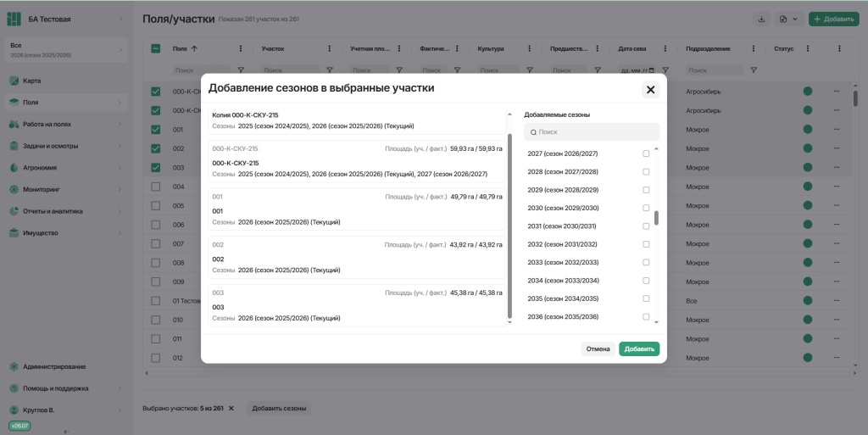Uncheck row 001 checkbox

click(x=156, y=130)
